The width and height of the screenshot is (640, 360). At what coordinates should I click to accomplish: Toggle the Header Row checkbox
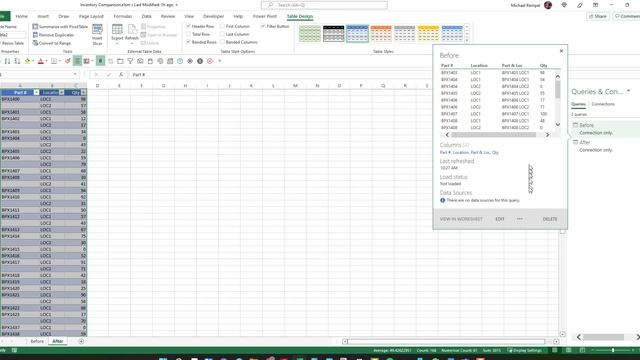(x=188, y=26)
